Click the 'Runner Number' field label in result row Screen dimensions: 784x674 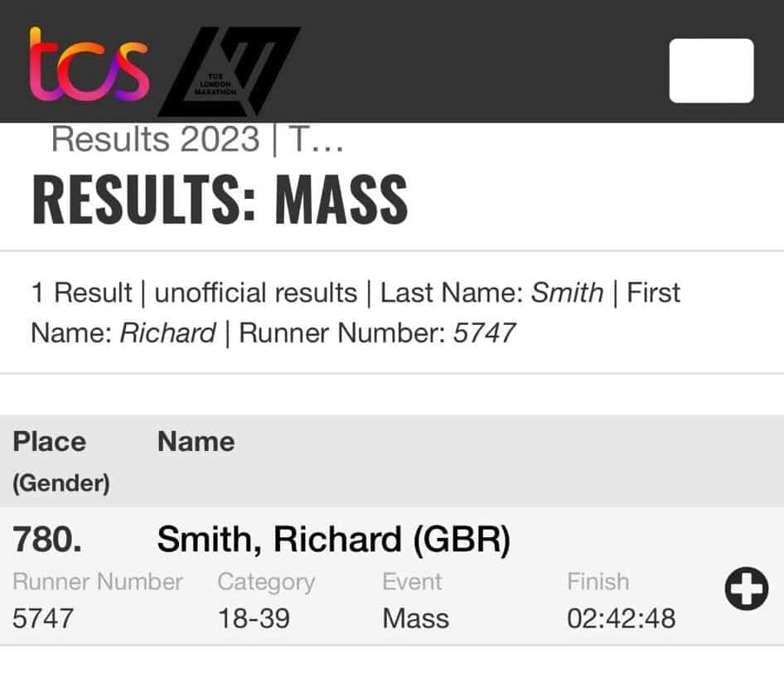tap(98, 582)
